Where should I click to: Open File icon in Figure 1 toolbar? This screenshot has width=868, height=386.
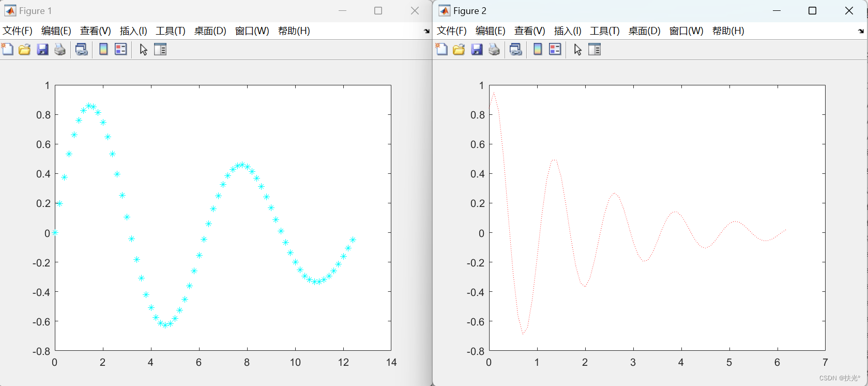[x=24, y=49]
